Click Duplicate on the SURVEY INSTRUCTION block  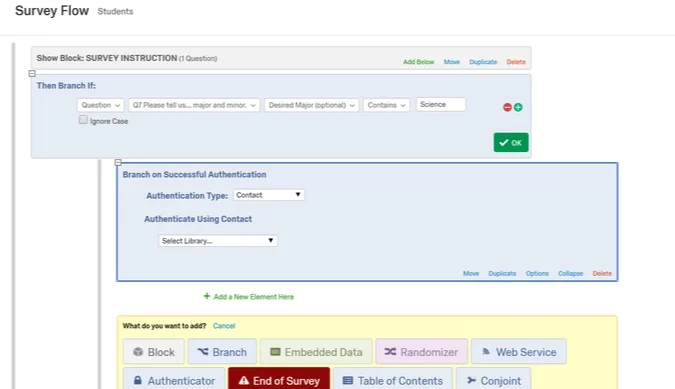483,62
